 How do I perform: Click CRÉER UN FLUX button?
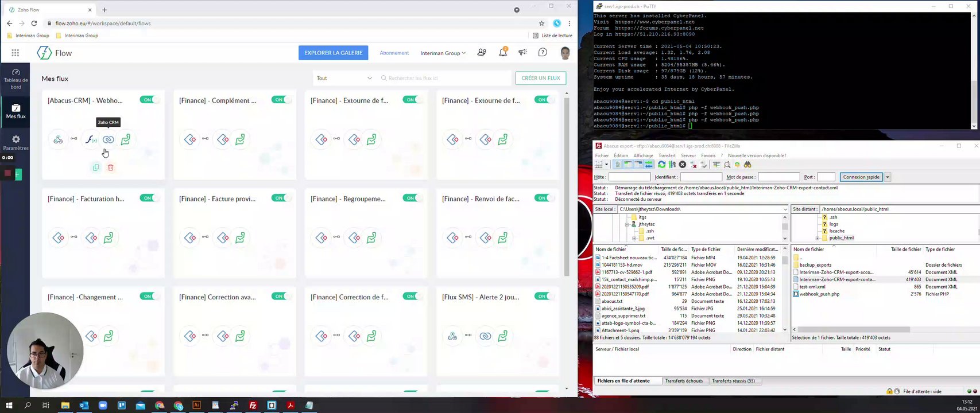(x=541, y=78)
